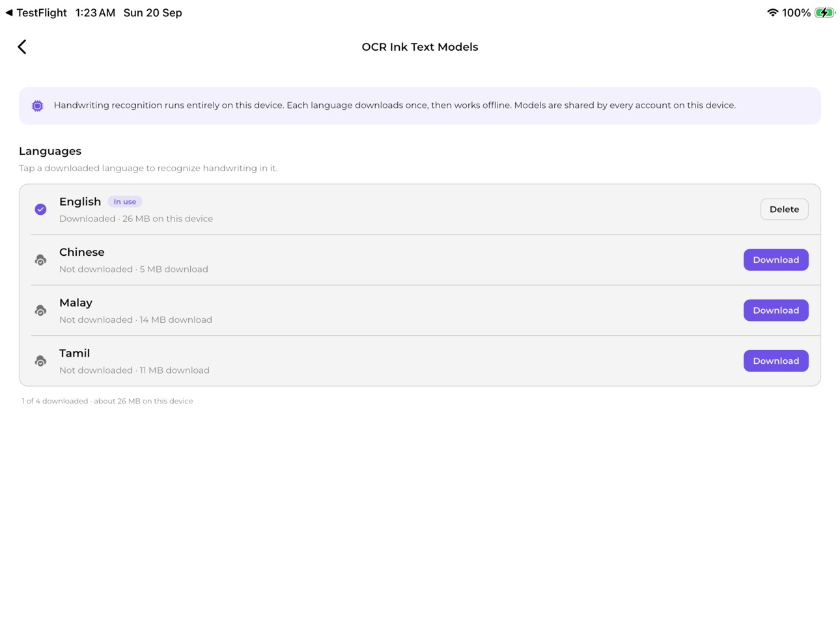Tap 'Tap a downloaded language' hint text

tap(148, 169)
